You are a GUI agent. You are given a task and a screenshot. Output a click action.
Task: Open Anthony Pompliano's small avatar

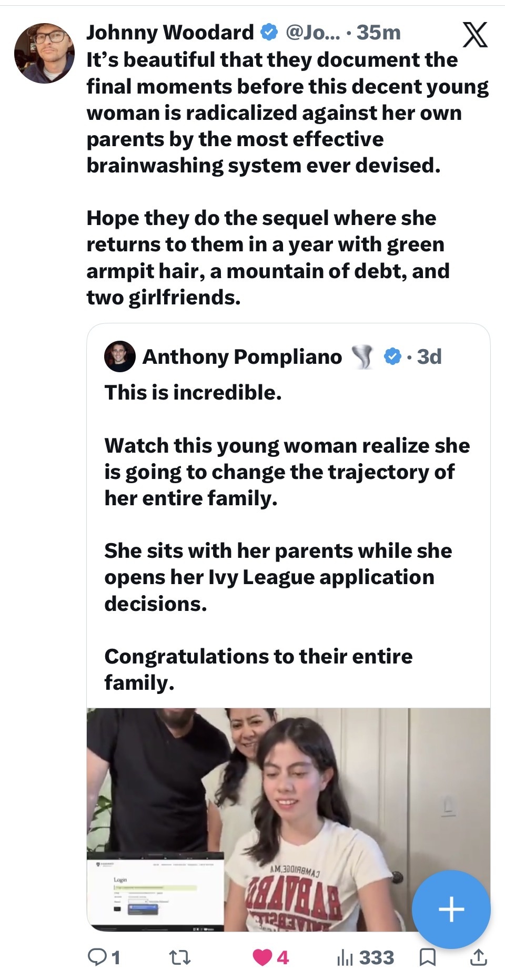coord(120,356)
